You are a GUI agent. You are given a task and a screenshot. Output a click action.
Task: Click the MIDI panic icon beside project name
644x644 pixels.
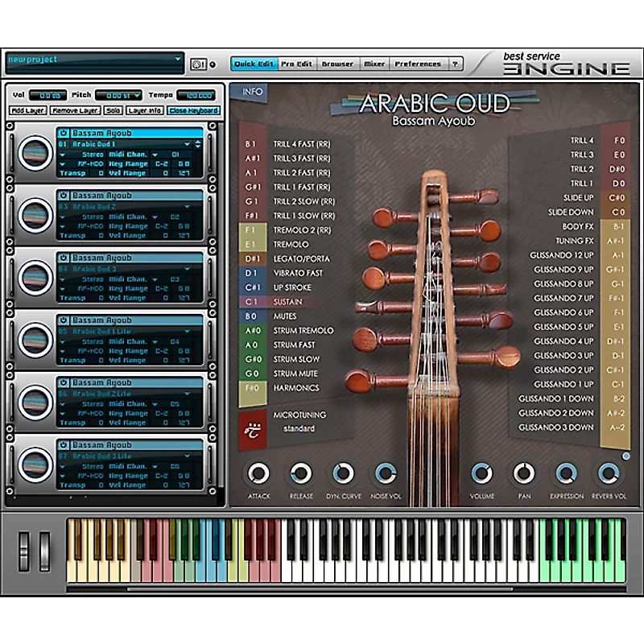pyautogui.click(x=198, y=64)
